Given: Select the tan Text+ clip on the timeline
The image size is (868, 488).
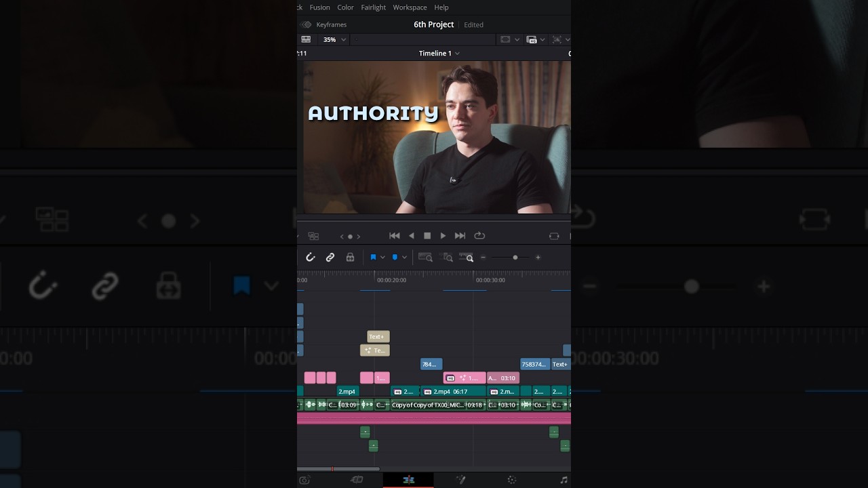Looking at the screenshot, I should 378,337.
